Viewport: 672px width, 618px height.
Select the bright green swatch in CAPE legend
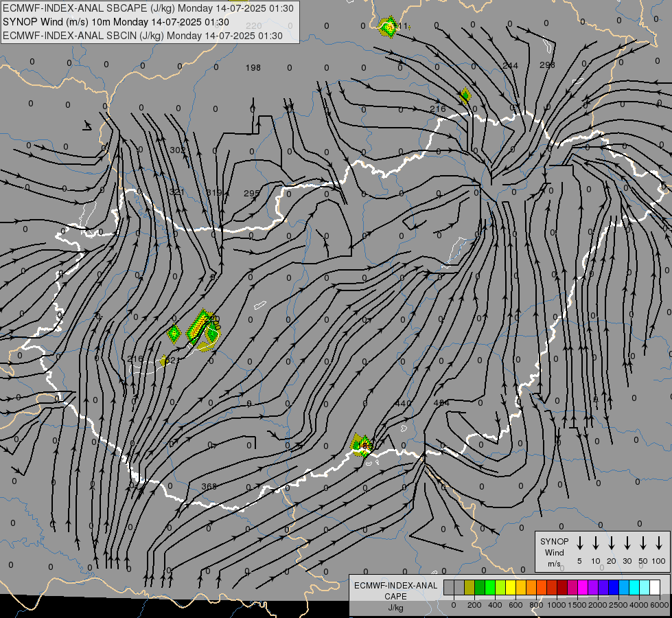(x=490, y=588)
